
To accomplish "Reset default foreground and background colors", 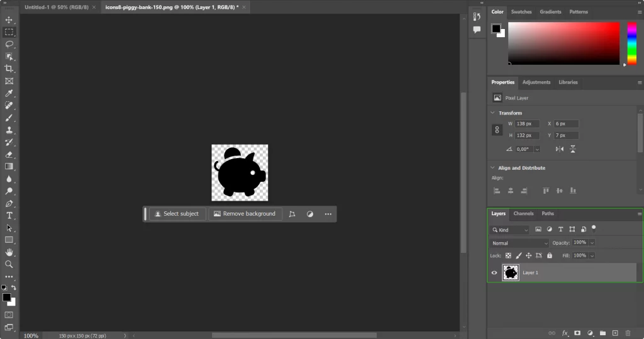I will pos(4,287).
